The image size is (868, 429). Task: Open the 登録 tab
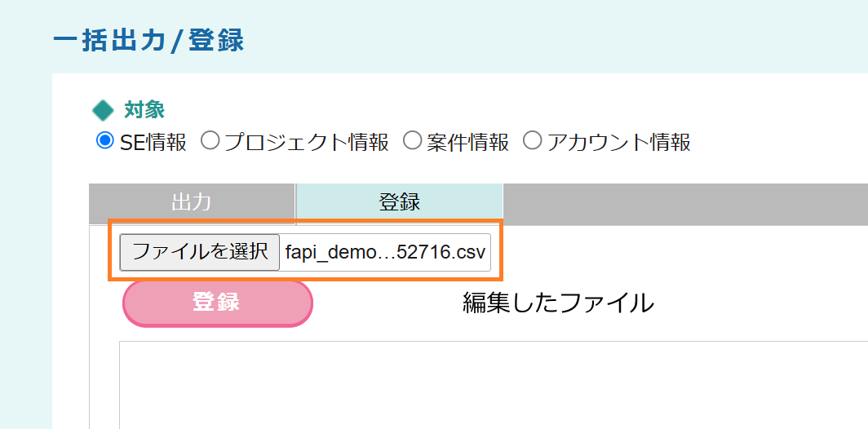pyautogui.click(x=399, y=202)
